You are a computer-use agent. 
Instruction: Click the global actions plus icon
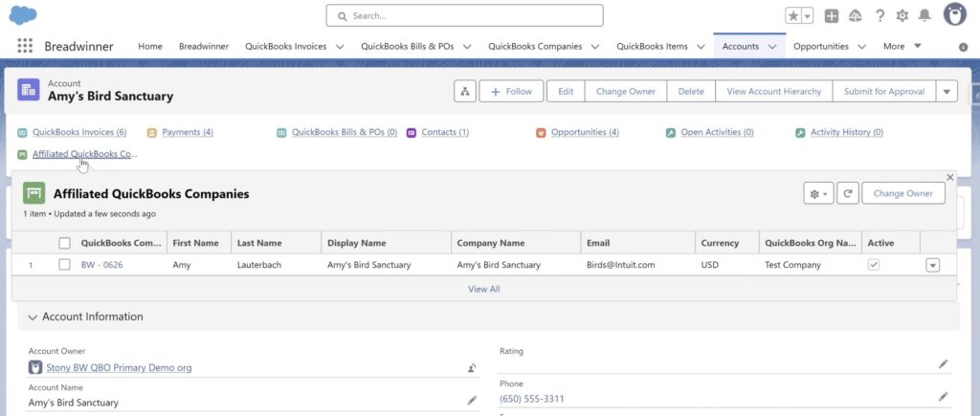832,15
